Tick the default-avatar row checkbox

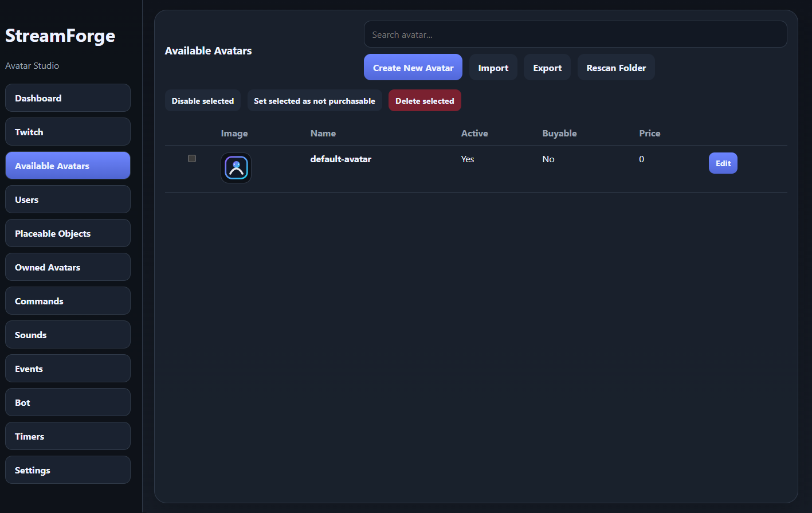pyautogui.click(x=192, y=159)
